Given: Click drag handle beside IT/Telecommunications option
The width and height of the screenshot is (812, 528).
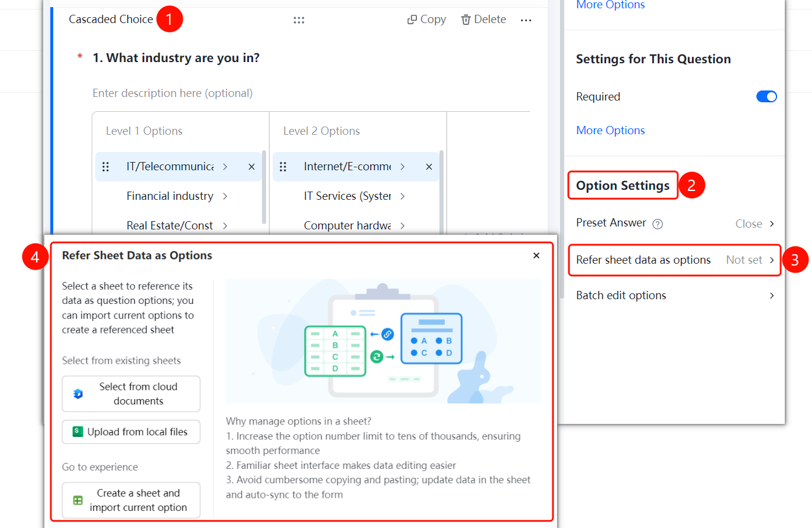Looking at the screenshot, I should click(106, 167).
